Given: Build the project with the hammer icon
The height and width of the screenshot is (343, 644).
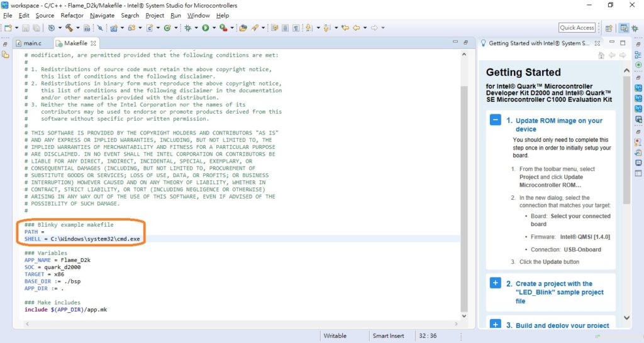Looking at the screenshot, I should [69, 28].
